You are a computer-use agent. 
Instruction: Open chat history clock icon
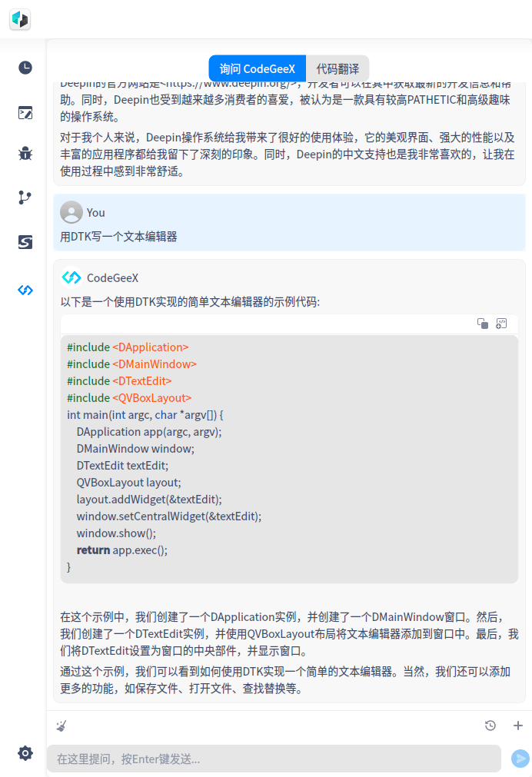490,726
